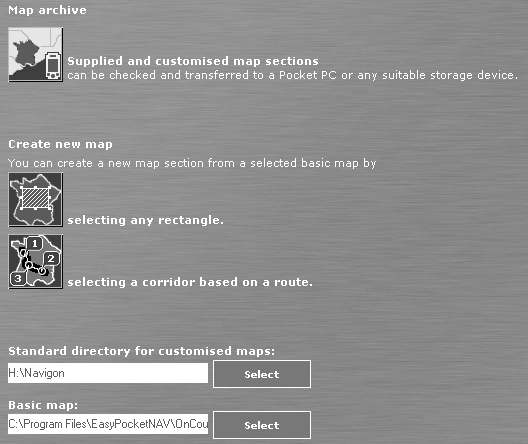The width and height of the screenshot is (528, 444).
Task: Open the Map archive France icon
Action: point(35,55)
